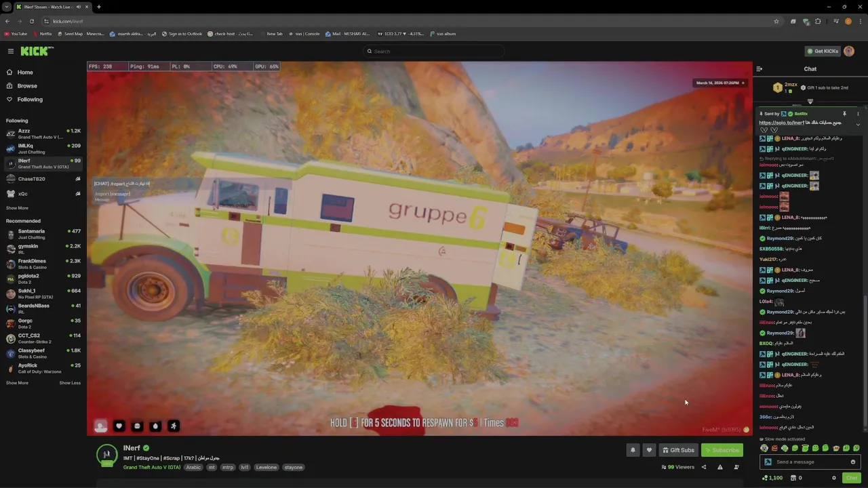This screenshot has height=488, width=868.
Task: Open Grand Theft Auto V (GTA) category link
Action: [x=152, y=467]
